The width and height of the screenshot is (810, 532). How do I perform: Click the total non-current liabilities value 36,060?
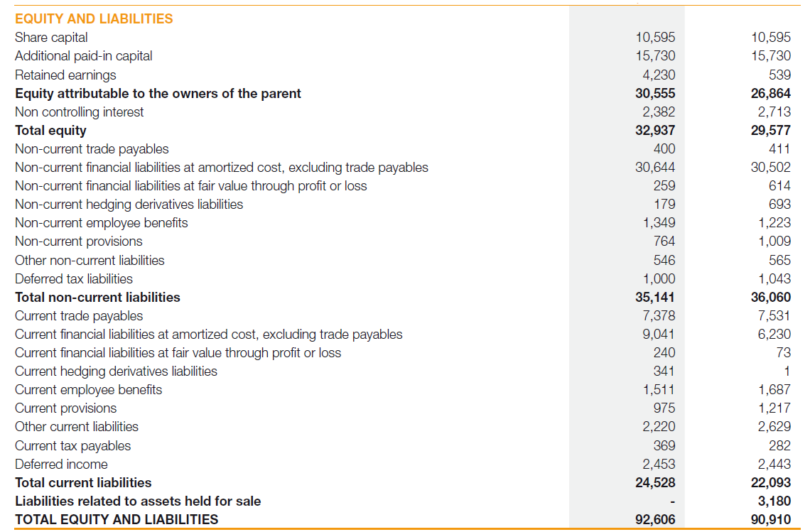[x=771, y=298]
